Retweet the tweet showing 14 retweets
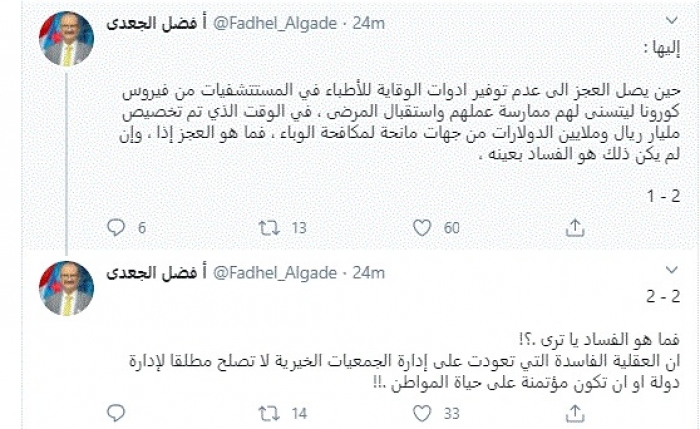The image size is (700, 429). tap(266, 410)
